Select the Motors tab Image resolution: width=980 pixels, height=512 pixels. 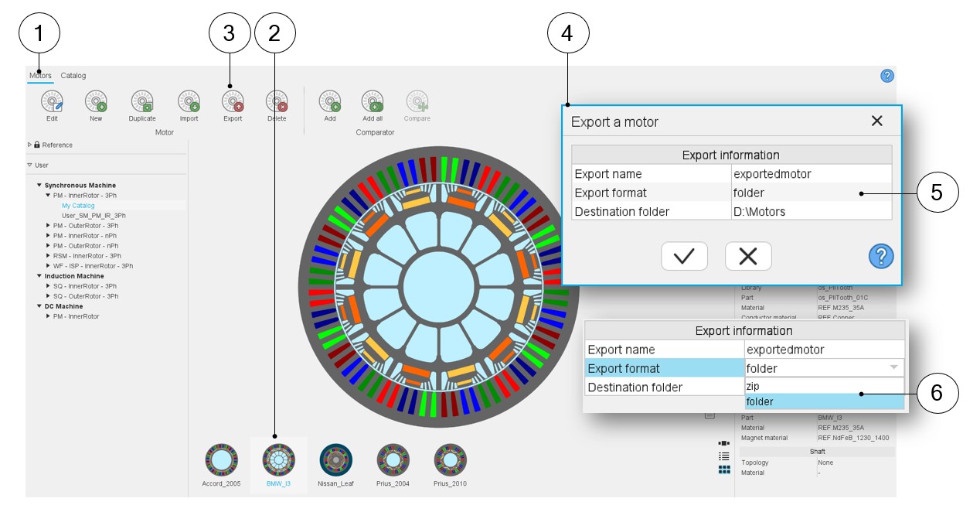(40, 76)
